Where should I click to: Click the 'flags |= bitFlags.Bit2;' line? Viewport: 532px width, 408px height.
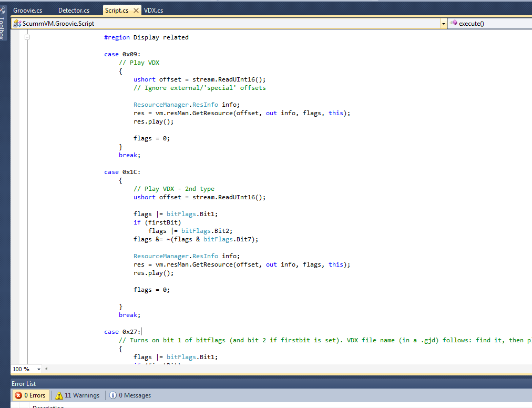(x=190, y=231)
